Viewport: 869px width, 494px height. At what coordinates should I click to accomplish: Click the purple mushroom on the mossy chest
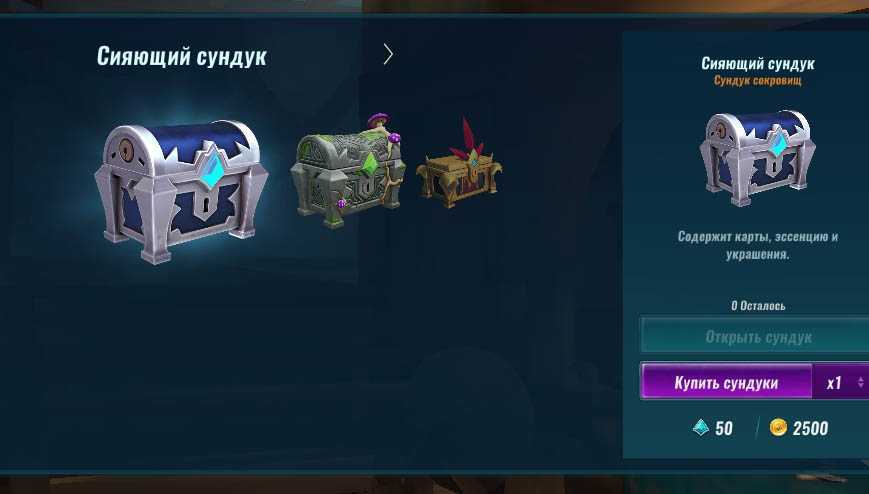pyautogui.click(x=378, y=120)
